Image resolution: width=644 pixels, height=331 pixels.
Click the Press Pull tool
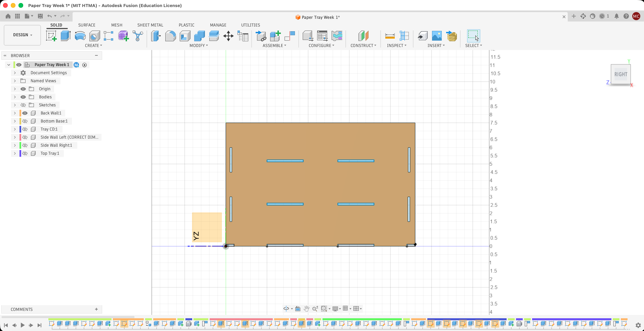(156, 36)
